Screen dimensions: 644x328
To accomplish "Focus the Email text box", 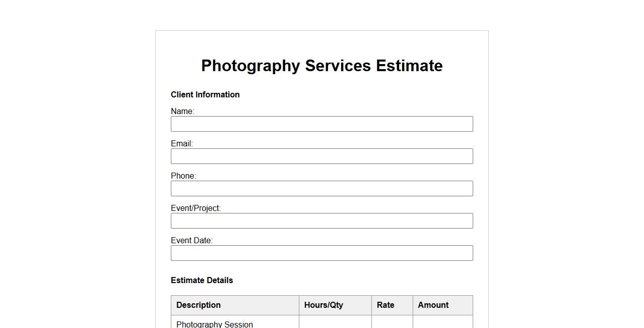I will 321,156.
